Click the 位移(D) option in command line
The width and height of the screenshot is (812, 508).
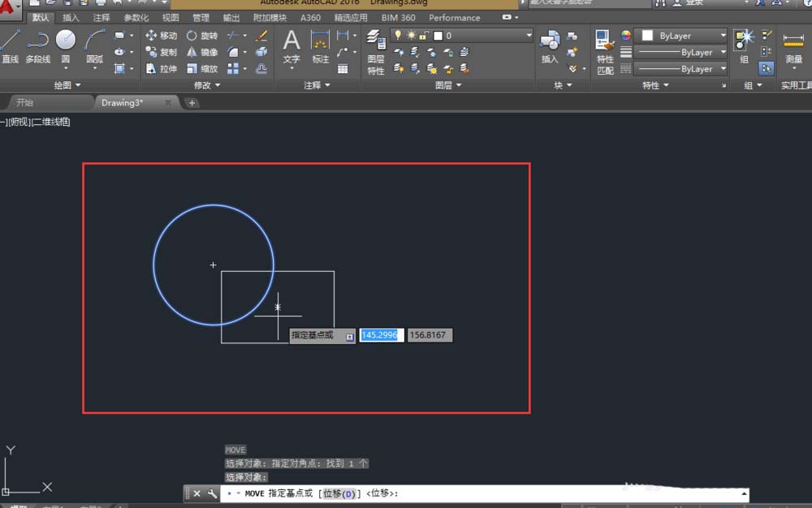[x=340, y=493]
